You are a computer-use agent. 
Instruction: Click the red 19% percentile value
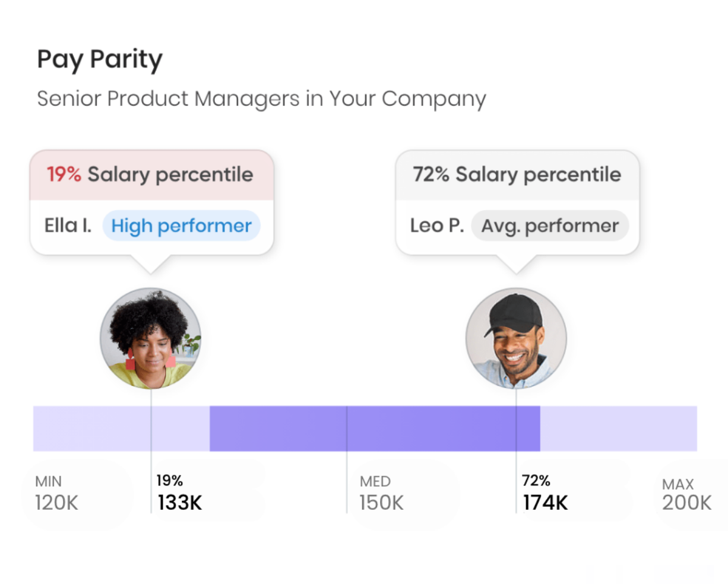[64, 174]
